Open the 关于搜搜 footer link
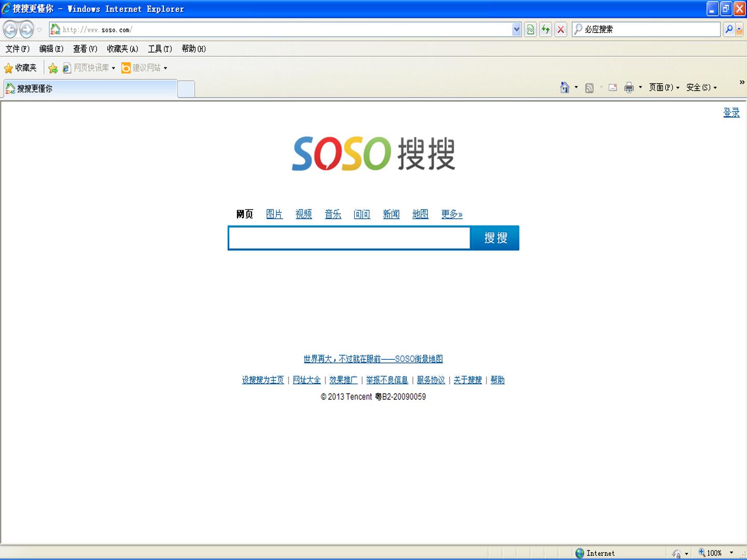Viewport: 747px width, 560px height. pos(468,380)
